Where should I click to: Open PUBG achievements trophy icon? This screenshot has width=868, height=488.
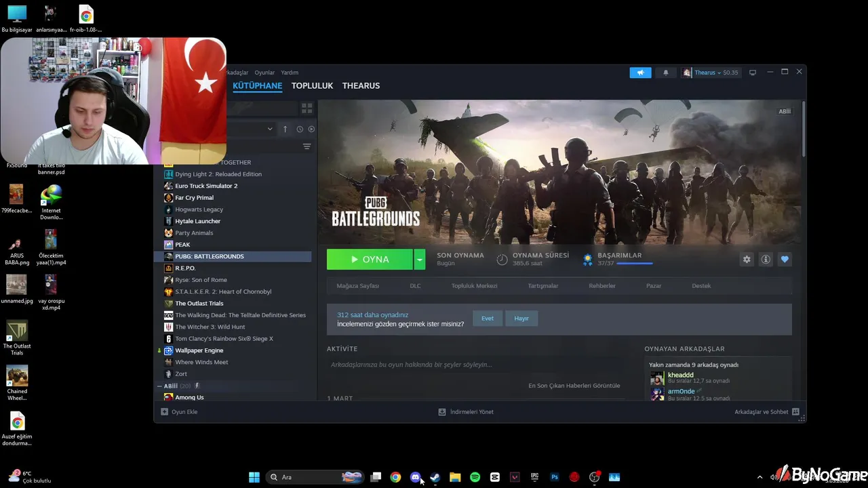[x=588, y=260]
